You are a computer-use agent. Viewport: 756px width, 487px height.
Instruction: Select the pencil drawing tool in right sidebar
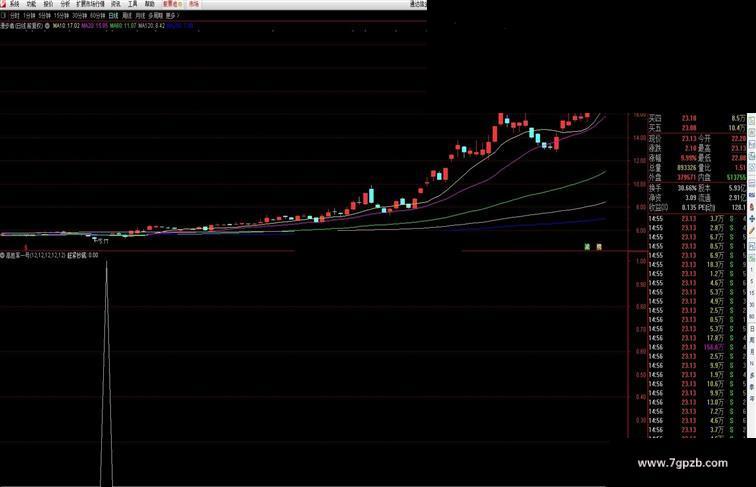point(752,231)
